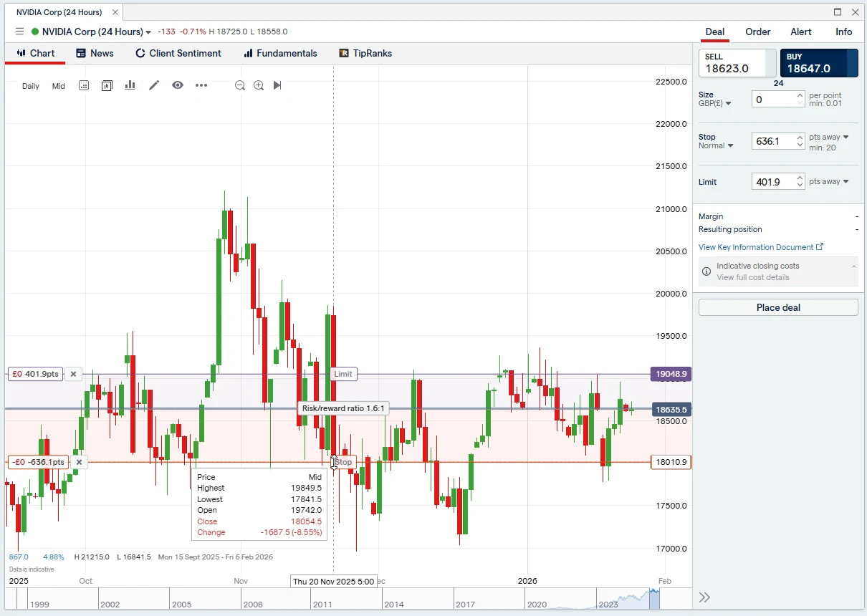Increase the Size value with up arrow

(800, 96)
